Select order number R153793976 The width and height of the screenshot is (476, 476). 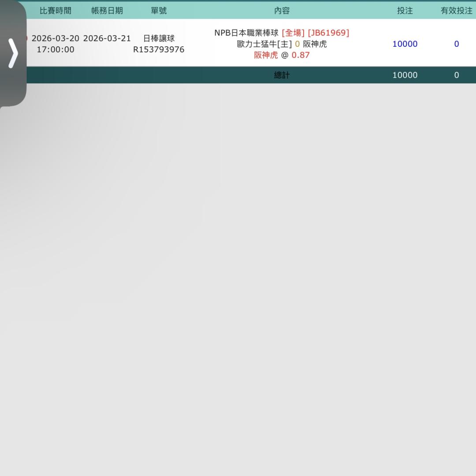point(159,49)
